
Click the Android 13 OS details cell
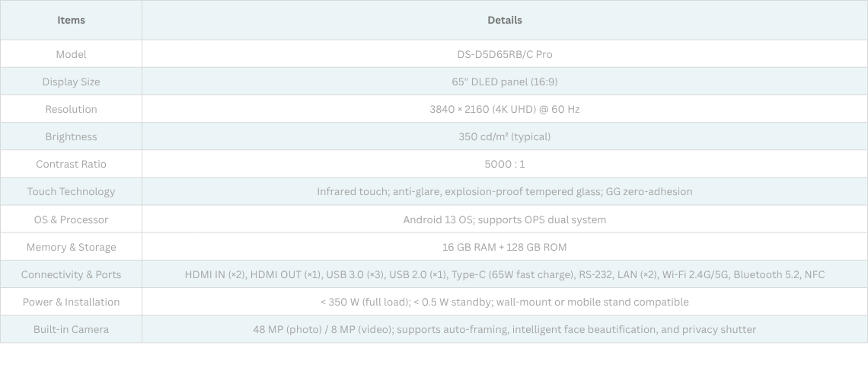[x=504, y=219]
